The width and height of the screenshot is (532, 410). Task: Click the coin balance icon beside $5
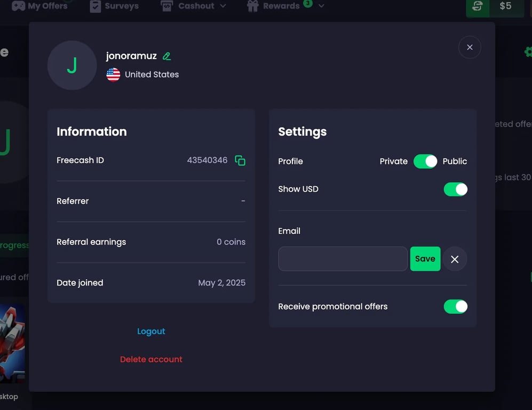[x=478, y=6]
